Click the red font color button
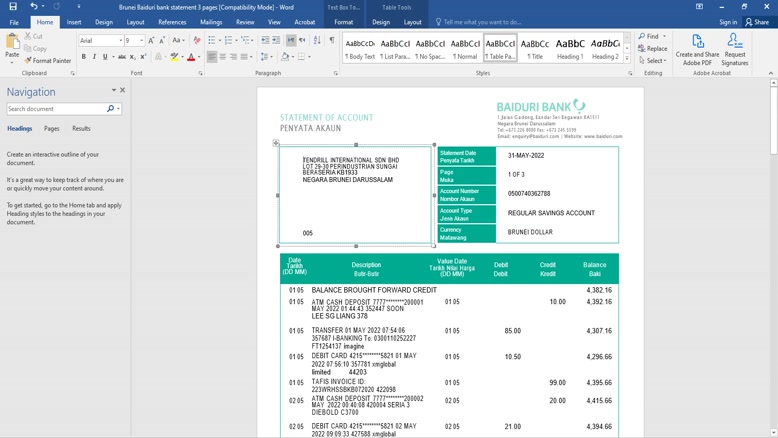Image resolution: width=778 pixels, height=438 pixels. [x=191, y=57]
